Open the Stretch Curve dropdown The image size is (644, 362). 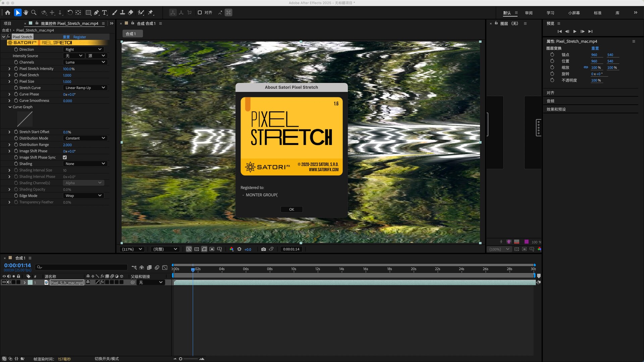(x=85, y=88)
